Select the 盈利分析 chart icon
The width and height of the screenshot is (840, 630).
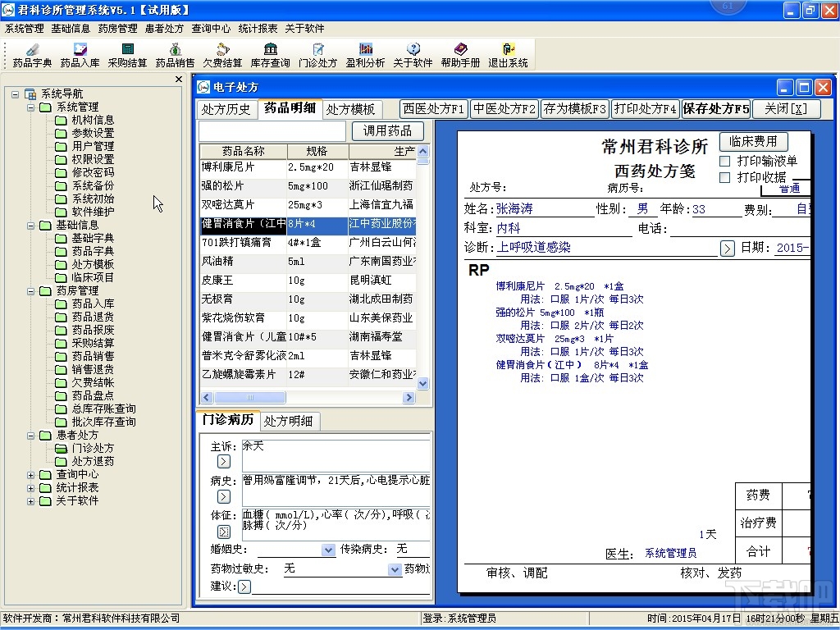tap(366, 49)
